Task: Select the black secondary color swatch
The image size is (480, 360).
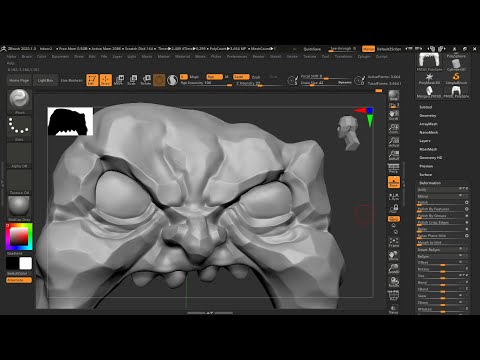Action: [12, 263]
